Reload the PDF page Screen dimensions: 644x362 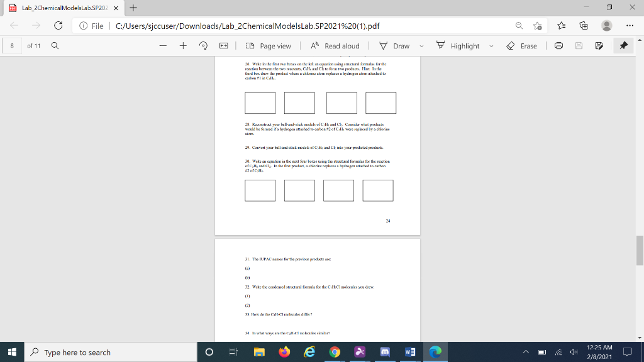click(x=58, y=25)
